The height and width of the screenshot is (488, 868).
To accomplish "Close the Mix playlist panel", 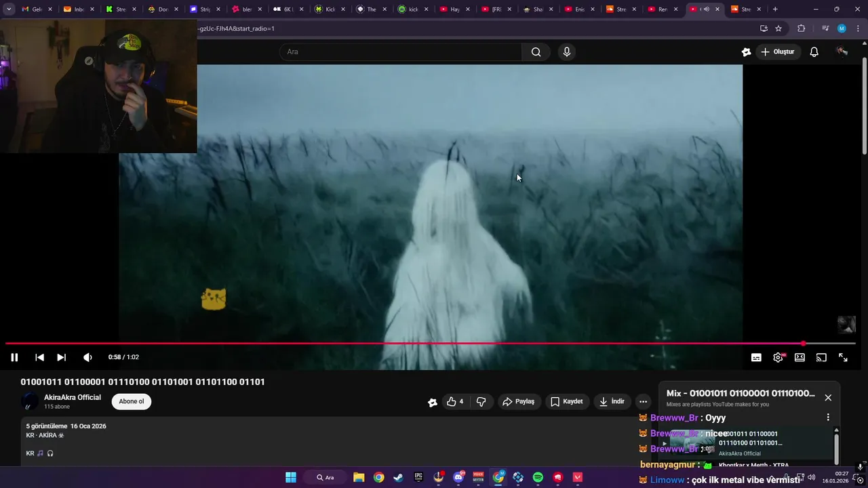I will pyautogui.click(x=827, y=397).
